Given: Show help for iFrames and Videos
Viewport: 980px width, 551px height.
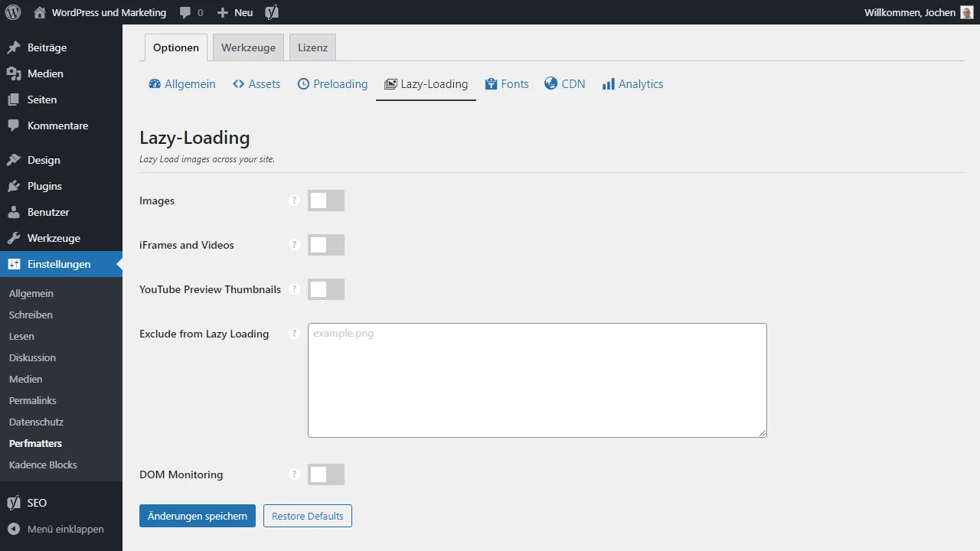Looking at the screenshot, I should click(294, 245).
